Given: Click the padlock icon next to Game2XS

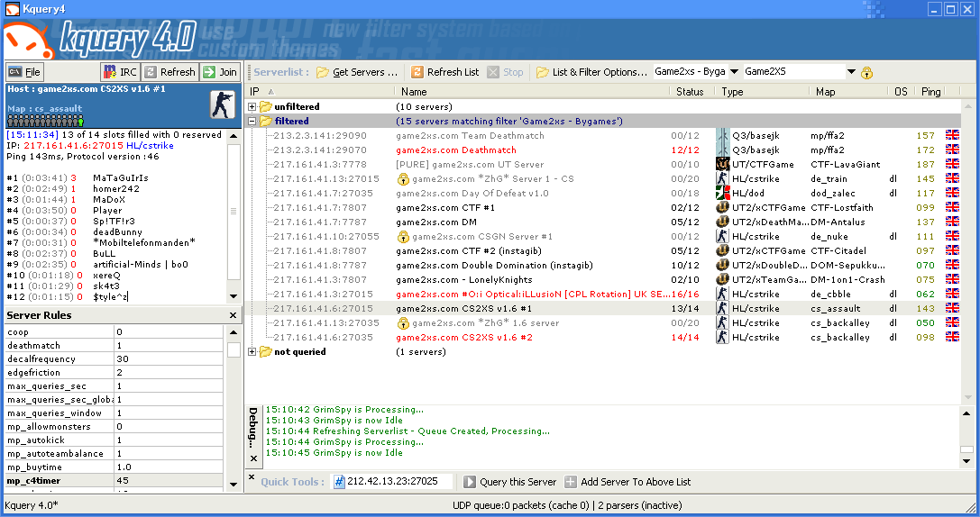Looking at the screenshot, I should 866,72.
